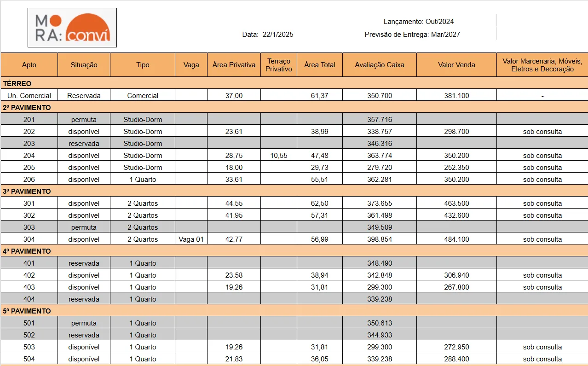Click the 398.854 Caixa valuation cell
Image resolution: width=588 pixels, height=366 pixels.
tap(380, 239)
